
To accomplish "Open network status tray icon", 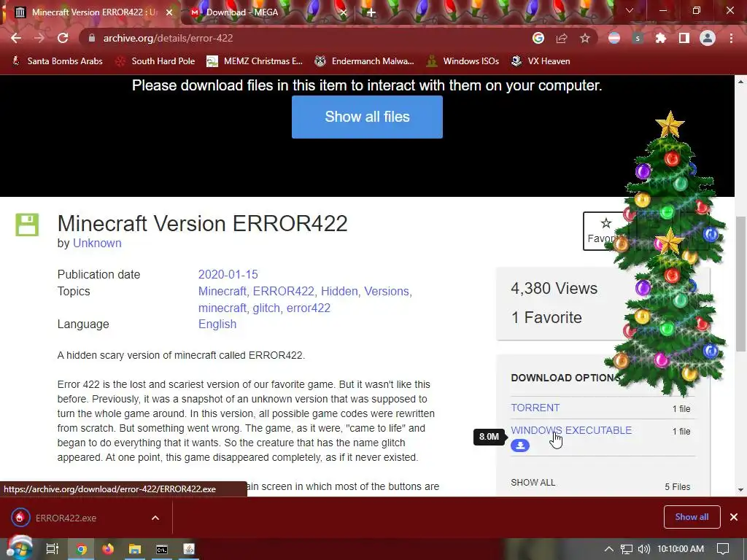I will click(x=627, y=549).
